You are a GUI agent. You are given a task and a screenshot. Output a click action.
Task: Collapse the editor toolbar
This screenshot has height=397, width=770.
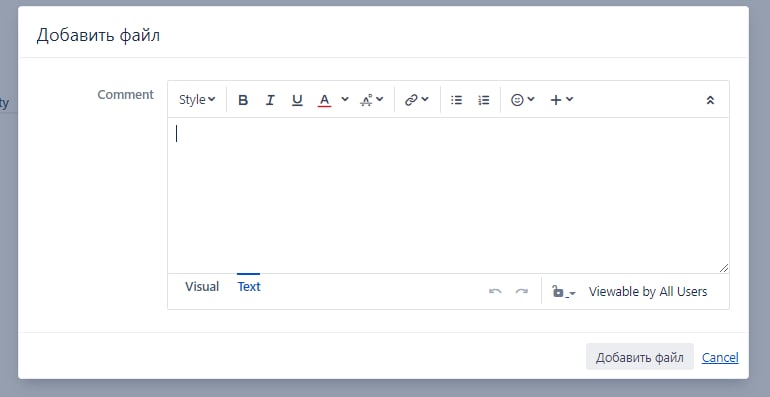tap(710, 100)
